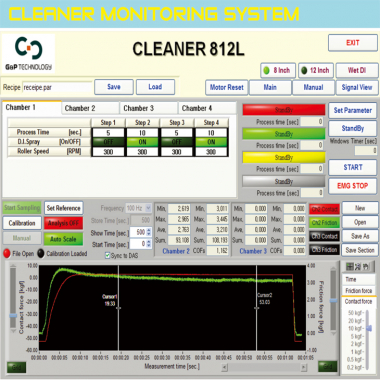Click the Motor Reset button
Image resolution: width=380 pixels, height=380 pixels.
(227, 87)
